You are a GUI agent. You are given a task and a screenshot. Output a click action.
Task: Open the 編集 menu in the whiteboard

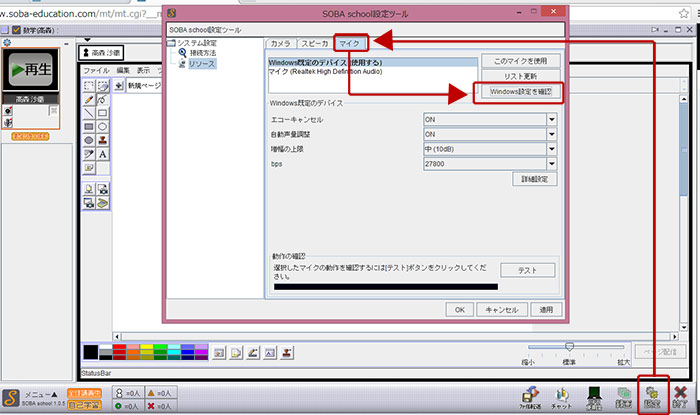coord(123,71)
